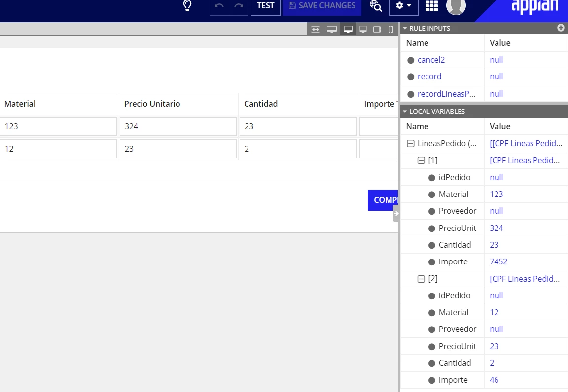Click the Precio Unitario column header

[152, 104]
